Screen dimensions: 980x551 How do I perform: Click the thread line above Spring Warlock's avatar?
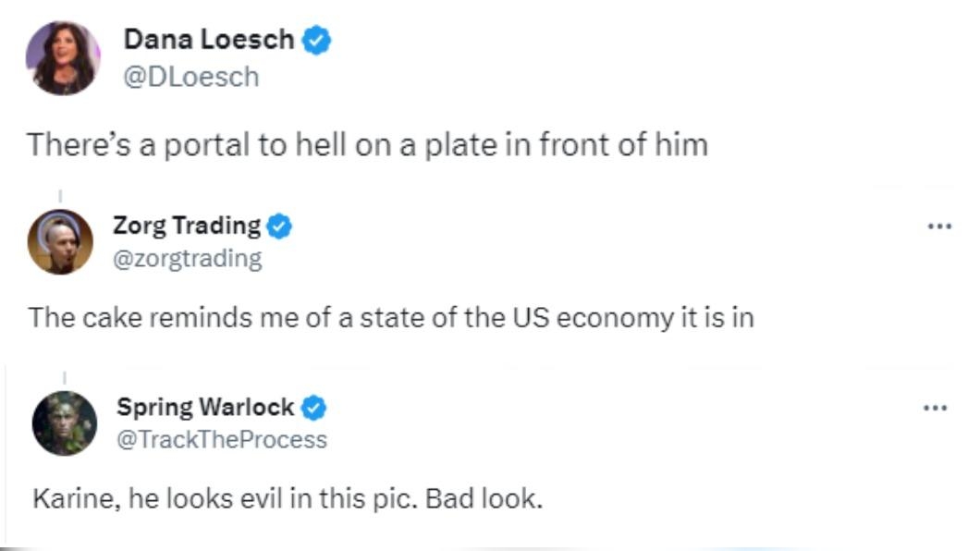click(x=65, y=377)
